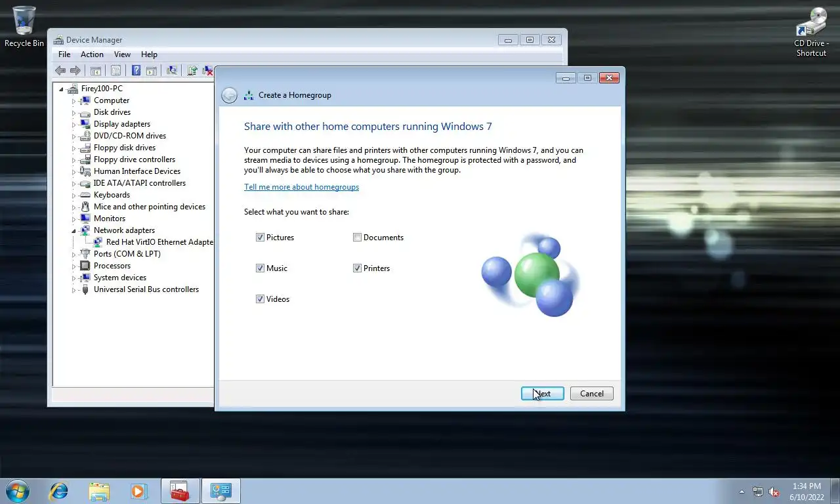Click the Create a Homegroup title text
Image resolution: width=840 pixels, height=504 pixels.
coord(295,95)
